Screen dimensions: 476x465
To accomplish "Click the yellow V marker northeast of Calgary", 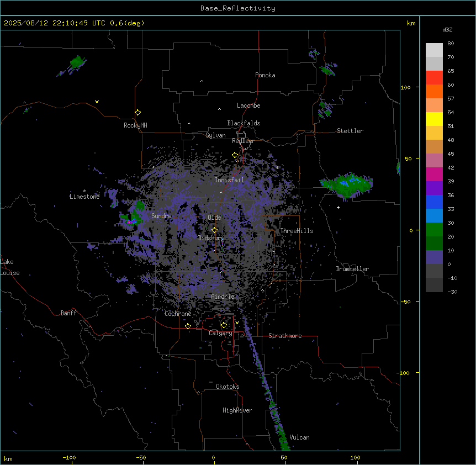I will (237, 323).
